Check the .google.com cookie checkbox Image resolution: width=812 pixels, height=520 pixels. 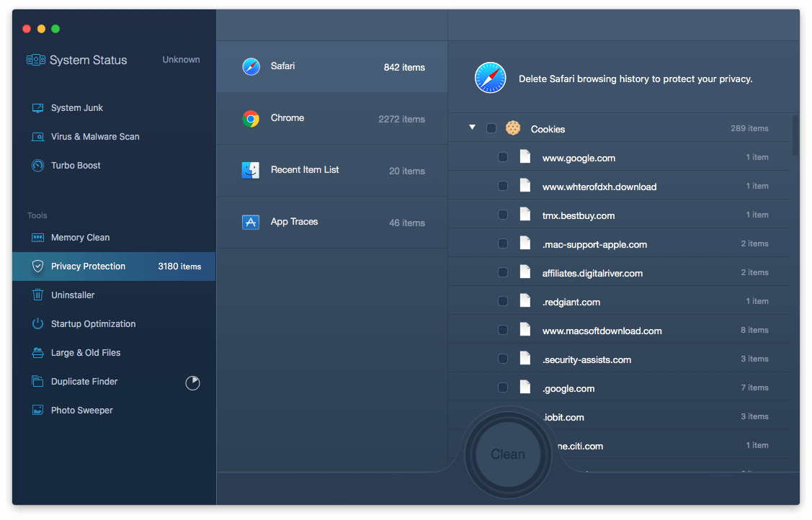point(503,387)
